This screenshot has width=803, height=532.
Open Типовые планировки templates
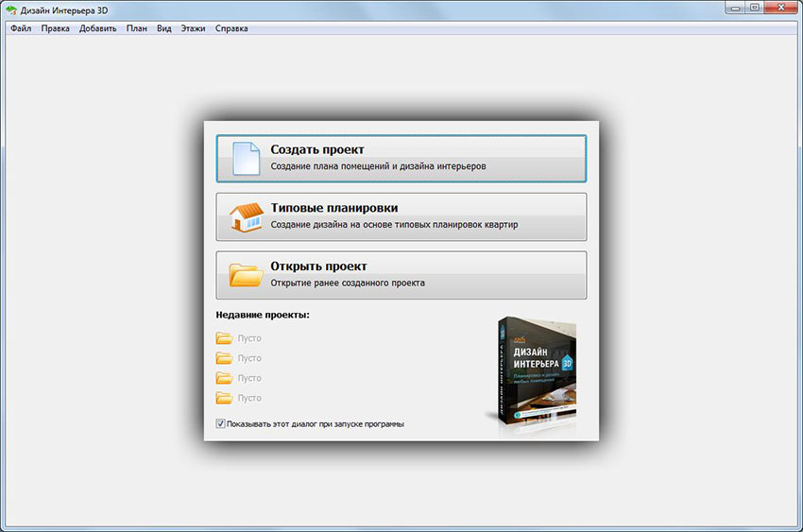(x=401, y=216)
